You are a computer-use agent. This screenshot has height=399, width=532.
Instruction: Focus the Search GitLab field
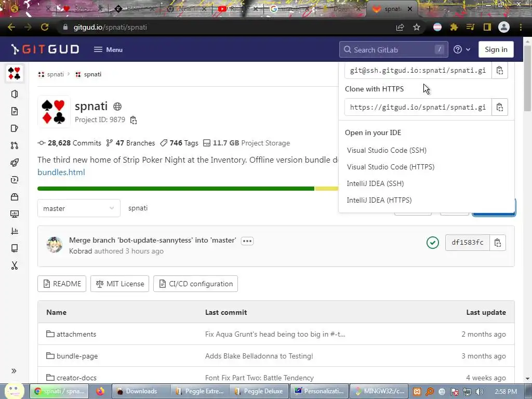(x=394, y=49)
